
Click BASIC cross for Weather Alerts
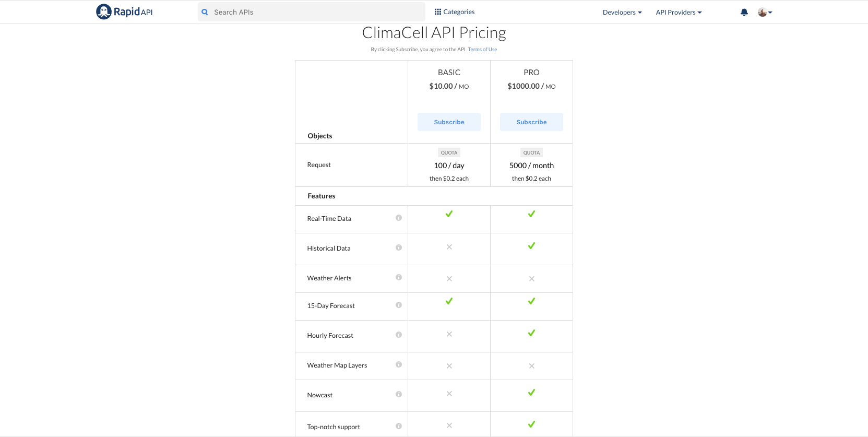coord(449,279)
